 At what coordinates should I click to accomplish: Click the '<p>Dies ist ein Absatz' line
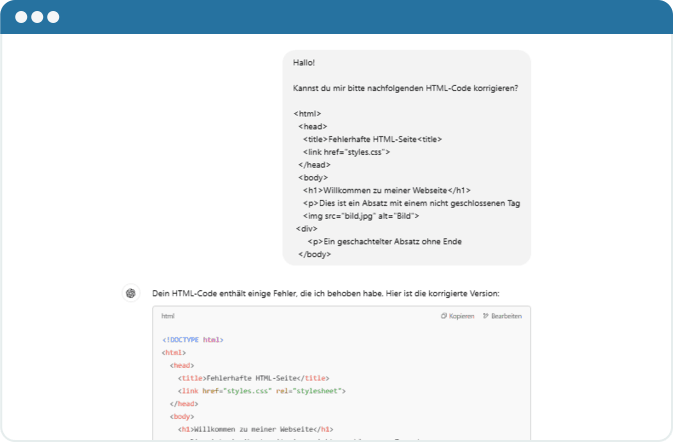click(412, 203)
